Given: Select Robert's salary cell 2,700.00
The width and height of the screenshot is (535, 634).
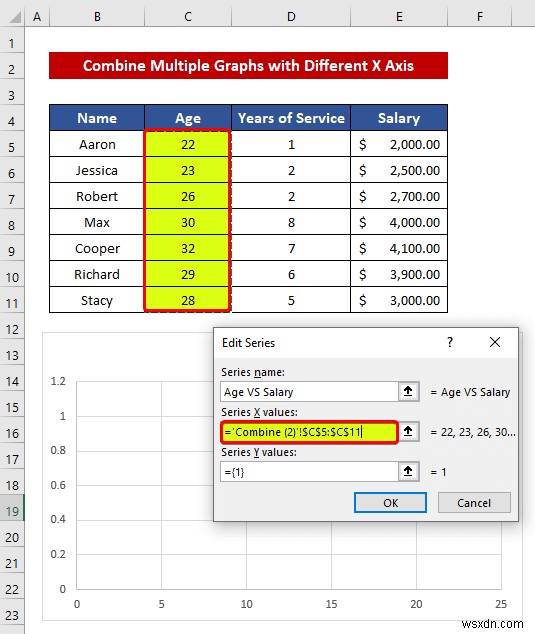Looking at the screenshot, I should [x=399, y=196].
